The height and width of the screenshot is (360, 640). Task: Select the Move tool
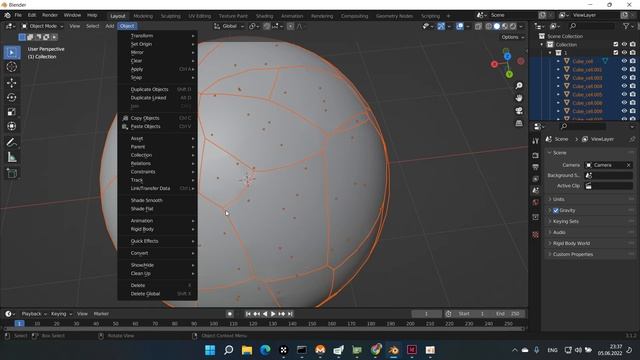pos(11,83)
